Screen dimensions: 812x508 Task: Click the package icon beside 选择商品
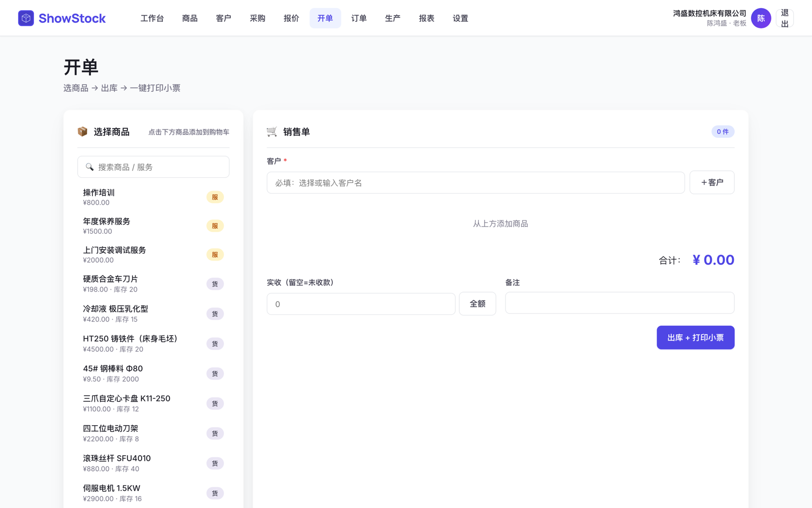82,132
